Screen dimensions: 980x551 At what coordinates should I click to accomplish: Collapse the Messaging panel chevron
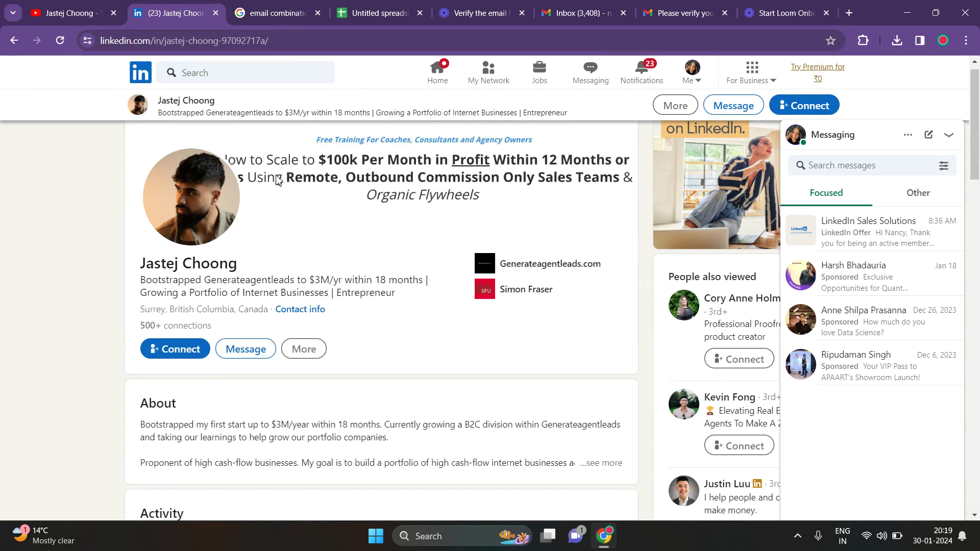(x=949, y=135)
